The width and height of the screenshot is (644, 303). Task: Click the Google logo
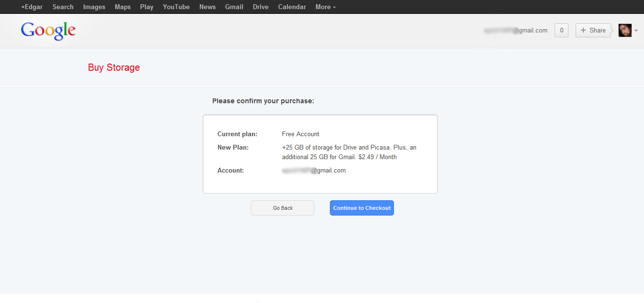click(x=47, y=30)
